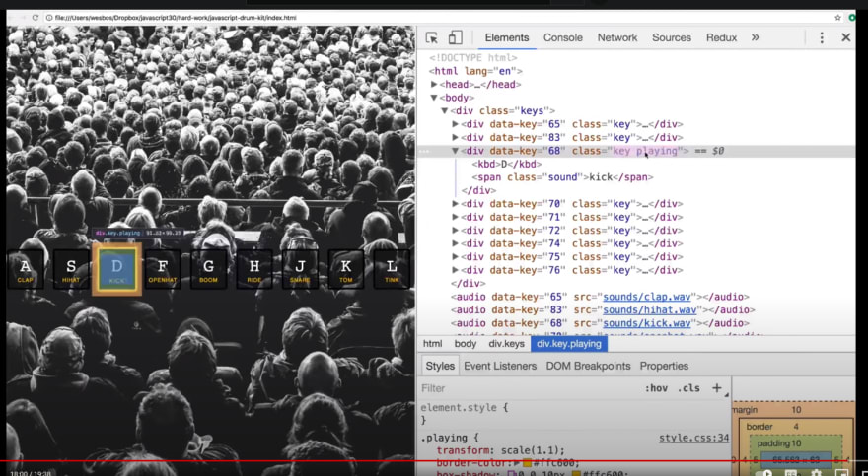Image resolution: width=868 pixels, height=476 pixels.
Task: View site information icon in address bar
Action: point(49,18)
